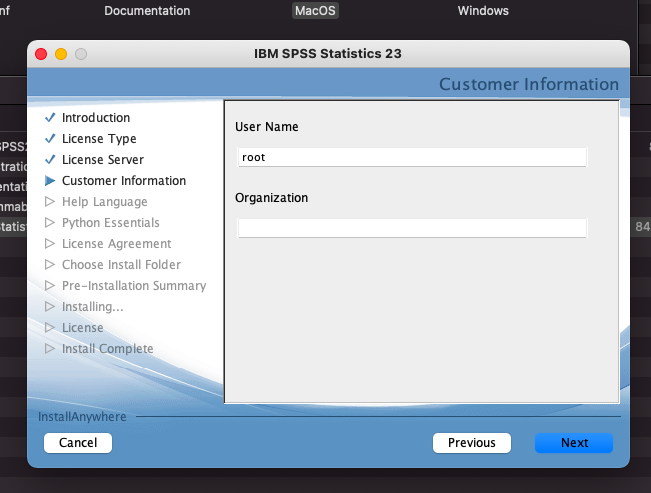This screenshot has width=651, height=493.
Task: Click the Customer Information header title
Action: [529, 84]
